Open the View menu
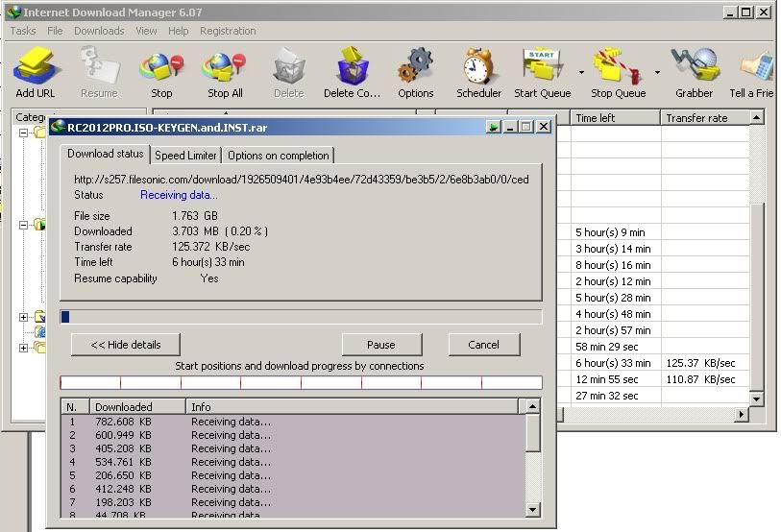Screen dimensions: 781x532 pyautogui.click(x=146, y=31)
